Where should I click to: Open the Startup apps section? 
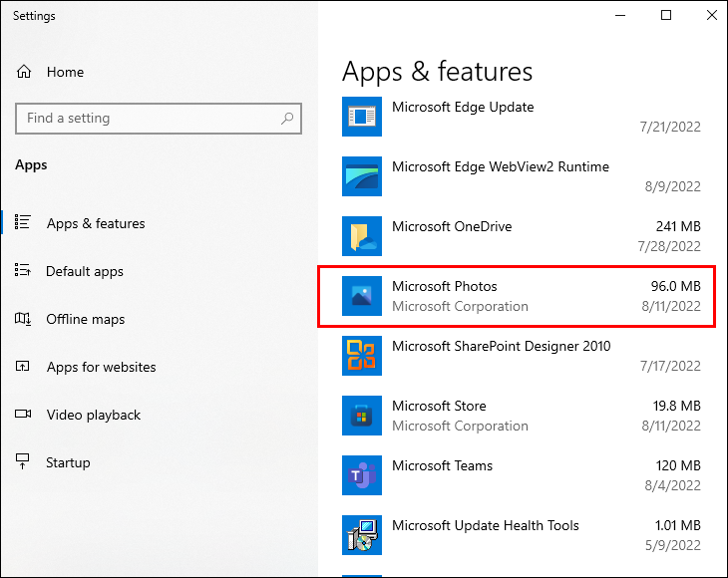click(x=68, y=462)
